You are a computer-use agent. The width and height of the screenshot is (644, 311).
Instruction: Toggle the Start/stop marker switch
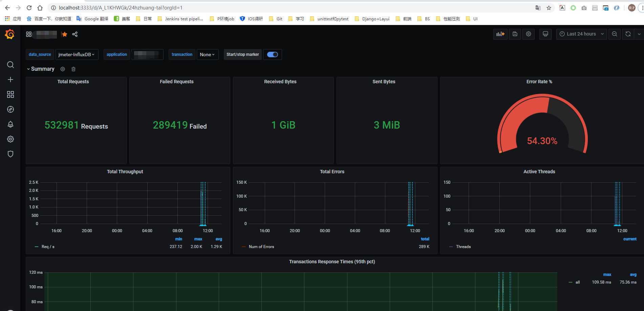point(272,54)
